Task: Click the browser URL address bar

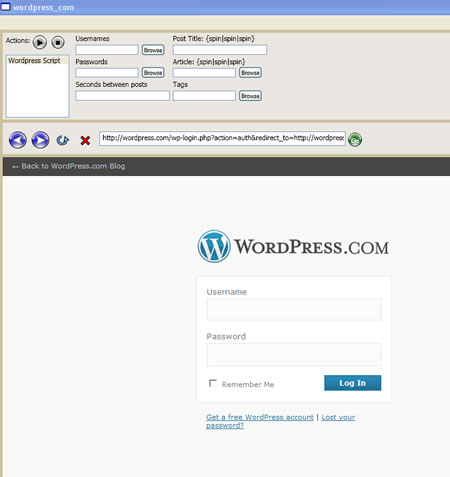Action: pyautogui.click(x=222, y=138)
